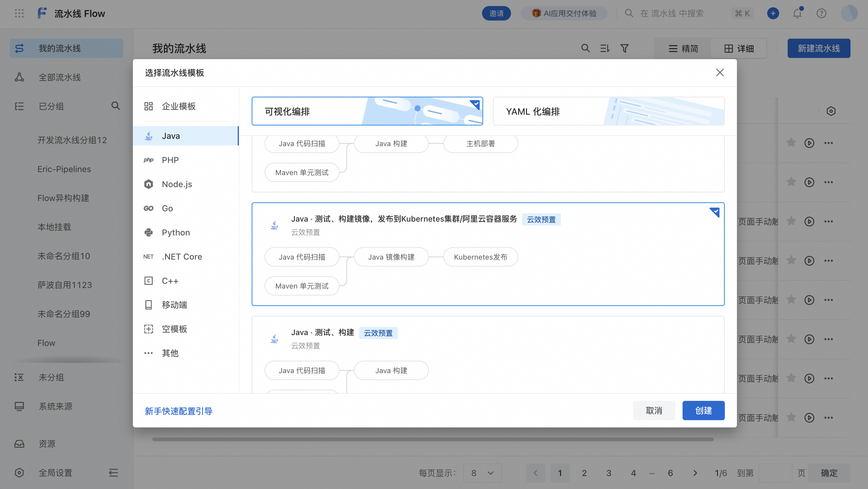Focus the 在 流水线 中搜索 search field
This screenshot has height=489, width=868.
[690, 14]
